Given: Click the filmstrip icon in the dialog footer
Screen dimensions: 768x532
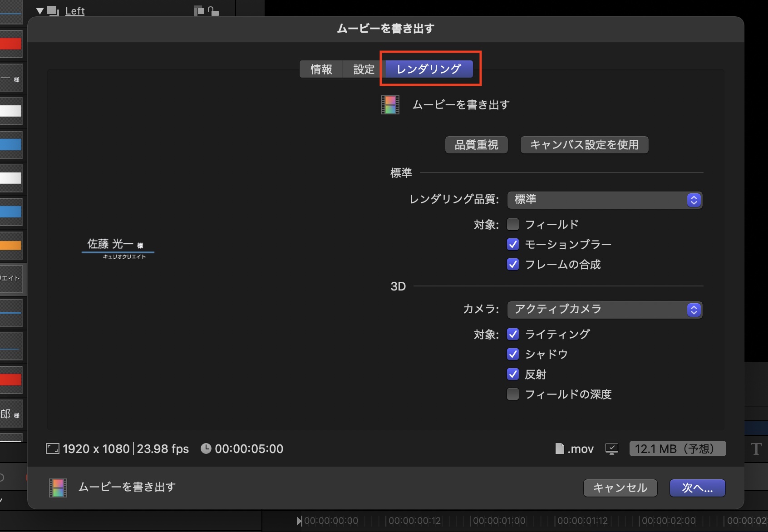Looking at the screenshot, I should [x=58, y=488].
